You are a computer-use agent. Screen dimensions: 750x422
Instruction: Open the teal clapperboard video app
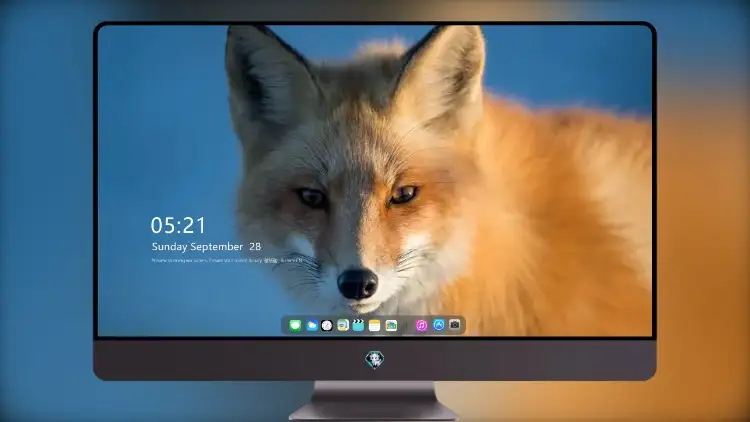coord(358,326)
